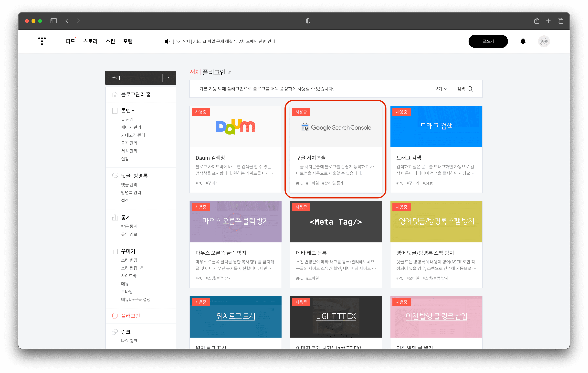
Task: Select the 스킨 top menu
Action: tap(110, 41)
